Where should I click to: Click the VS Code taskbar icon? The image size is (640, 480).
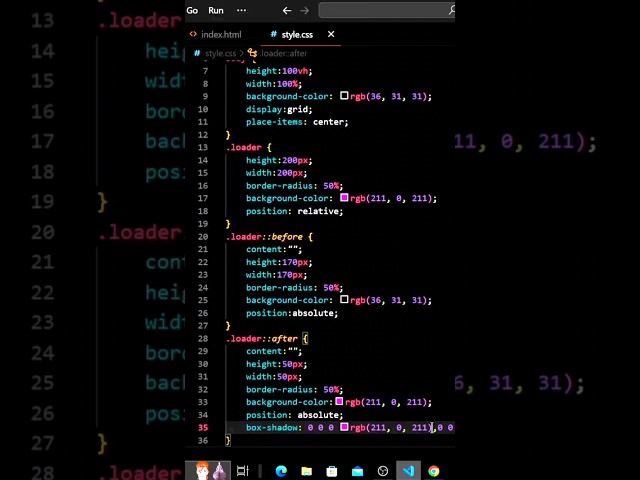point(408,471)
